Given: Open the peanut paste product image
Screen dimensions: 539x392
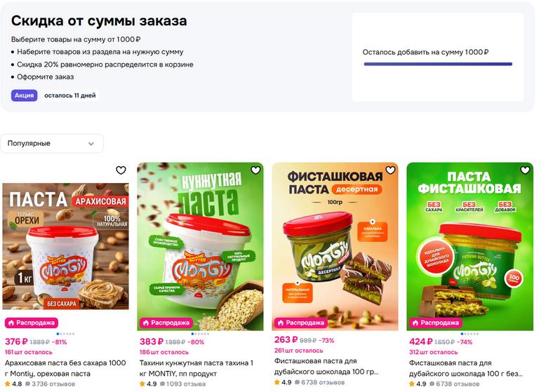Looking at the screenshot, I should [x=66, y=246].
